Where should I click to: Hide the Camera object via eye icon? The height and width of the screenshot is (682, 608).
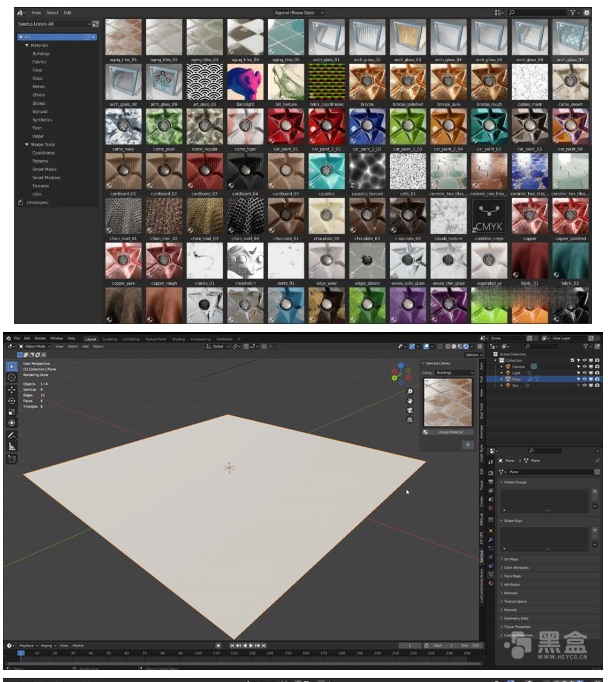coord(585,367)
